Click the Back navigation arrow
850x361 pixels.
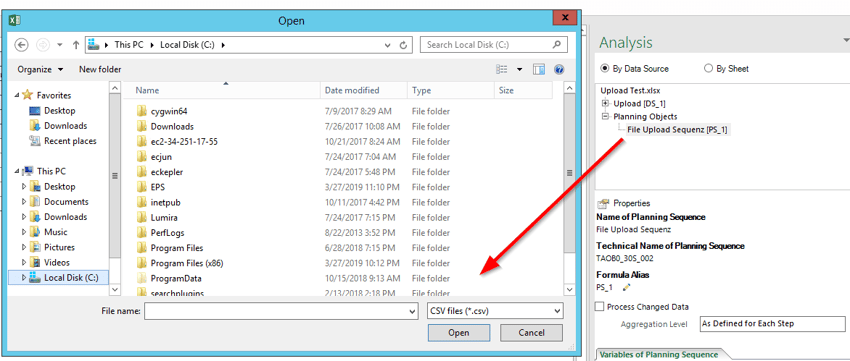[x=21, y=45]
